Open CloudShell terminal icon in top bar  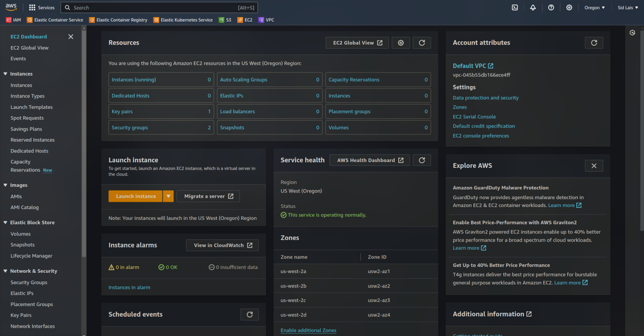point(515,8)
